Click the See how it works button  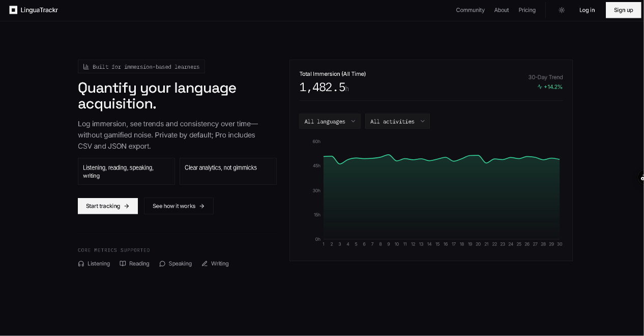179,206
